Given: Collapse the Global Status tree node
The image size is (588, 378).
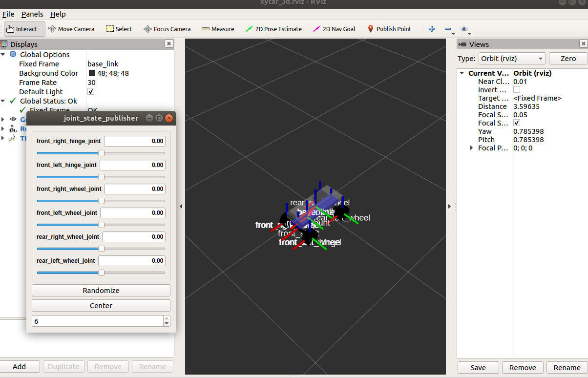Looking at the screenshot, I should [3, 101].
